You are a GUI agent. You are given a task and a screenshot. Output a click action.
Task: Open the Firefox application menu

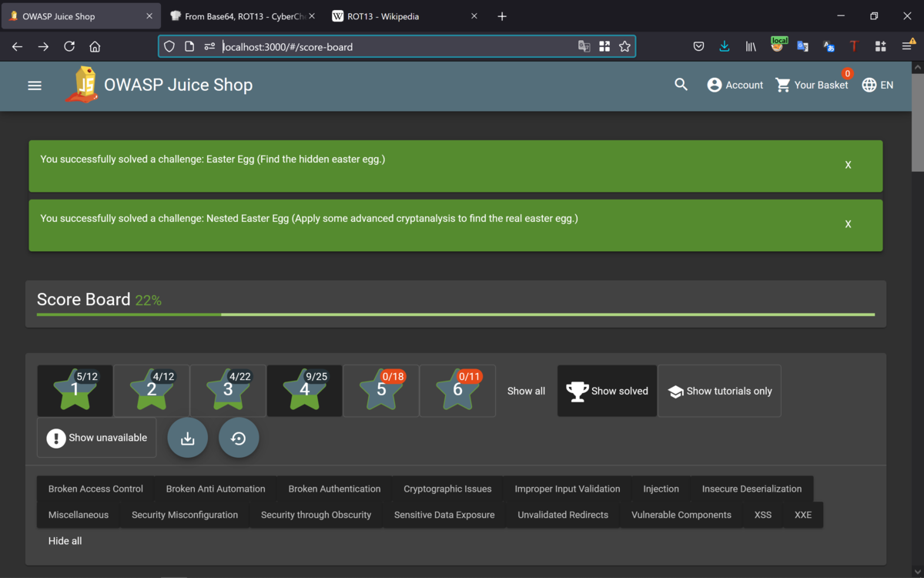pos(907,46)
